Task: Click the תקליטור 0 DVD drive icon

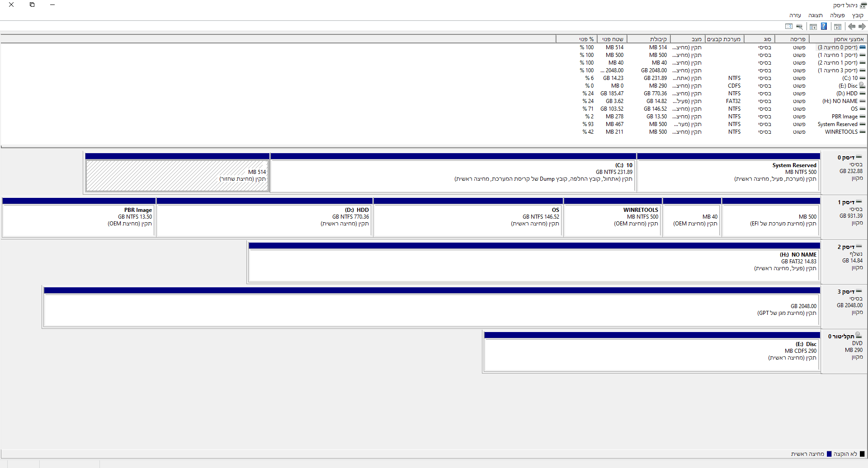Action: pos(859,336)
